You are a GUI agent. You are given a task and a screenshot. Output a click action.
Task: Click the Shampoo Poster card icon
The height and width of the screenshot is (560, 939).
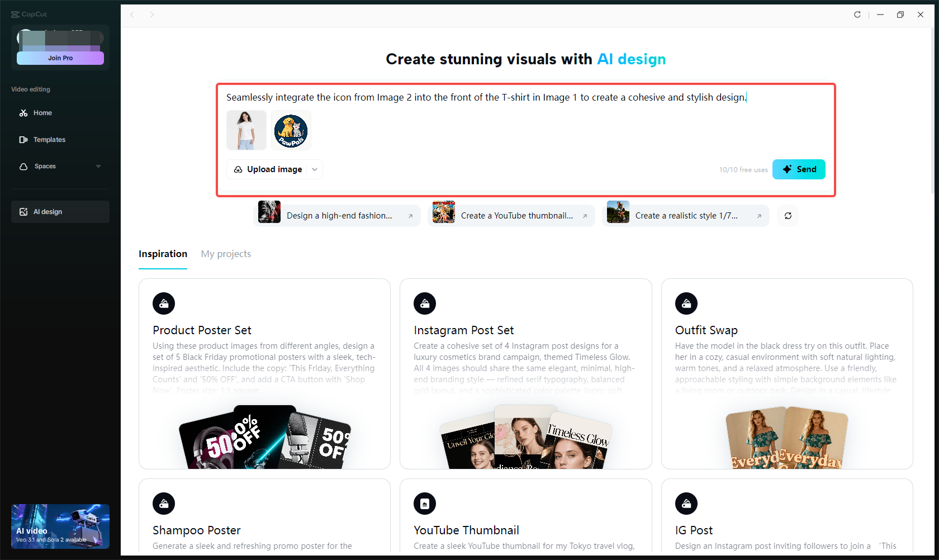164,504
